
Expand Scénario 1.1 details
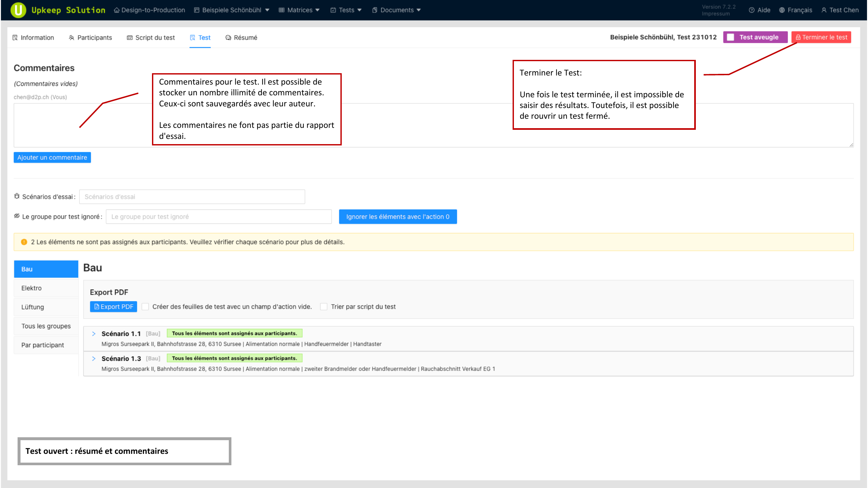point(94,334)
